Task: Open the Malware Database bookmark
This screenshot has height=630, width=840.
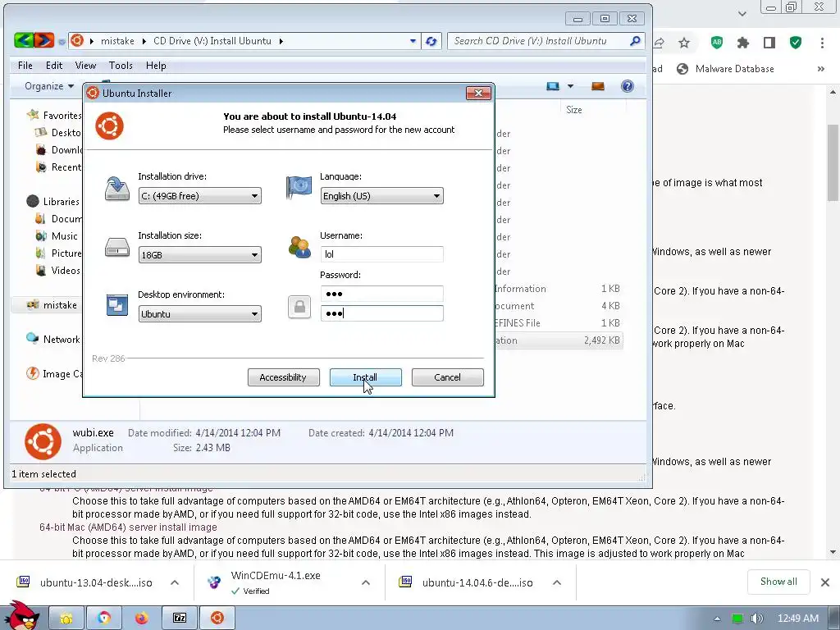Action: coord(726,69)
